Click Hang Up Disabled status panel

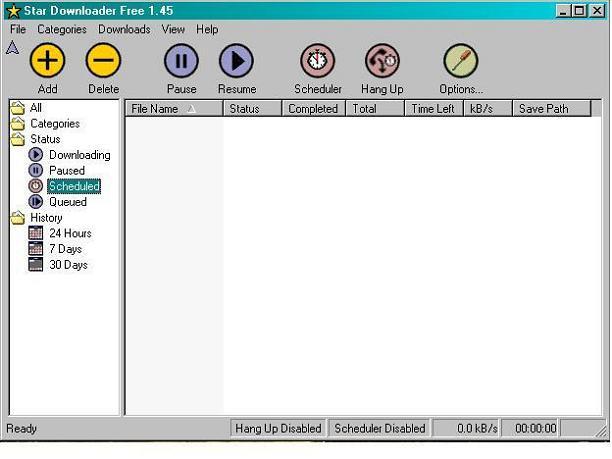pyautogui.click(x=278, y=429)
